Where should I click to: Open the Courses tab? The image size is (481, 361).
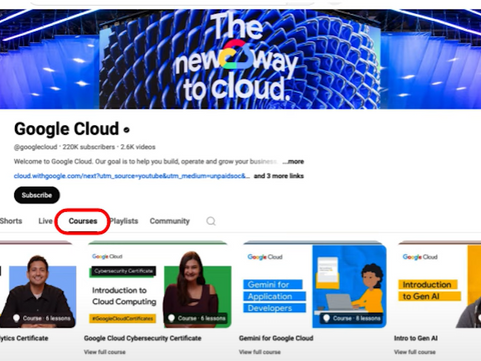[83, 221]
